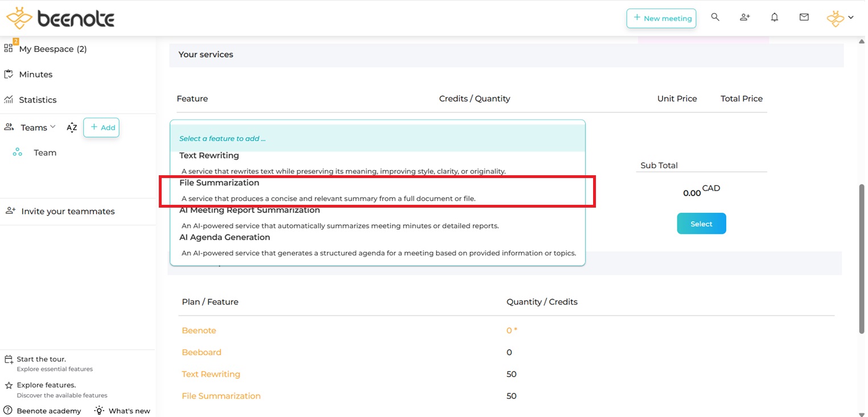Click the Add team button

tap(101, 127)
